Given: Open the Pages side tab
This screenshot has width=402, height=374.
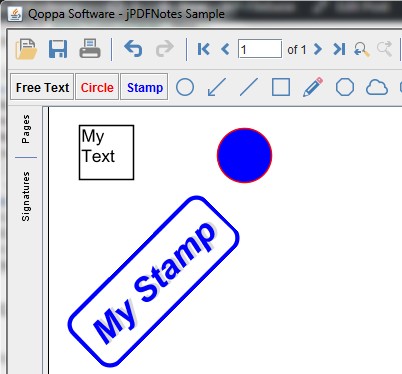Looking at the screenshot, I should tap(25, 129).
